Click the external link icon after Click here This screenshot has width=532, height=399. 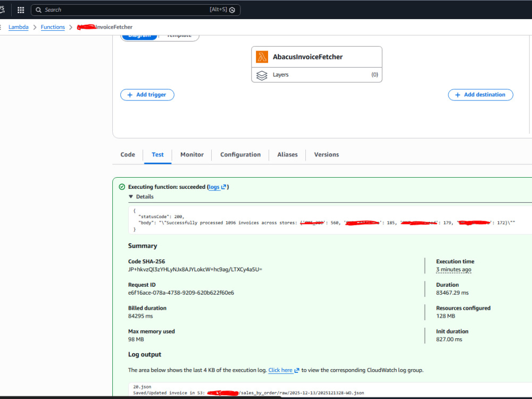coord(297,370)
